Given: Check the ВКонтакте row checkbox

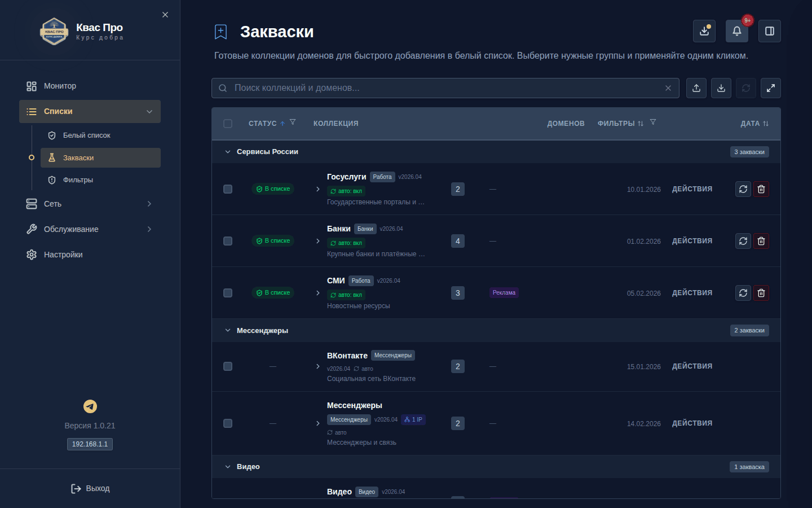Looking at the screenshot, I should coord(228,366).
